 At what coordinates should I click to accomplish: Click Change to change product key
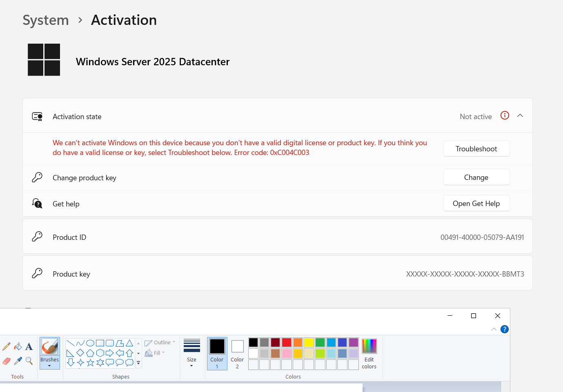coord(476,177)
